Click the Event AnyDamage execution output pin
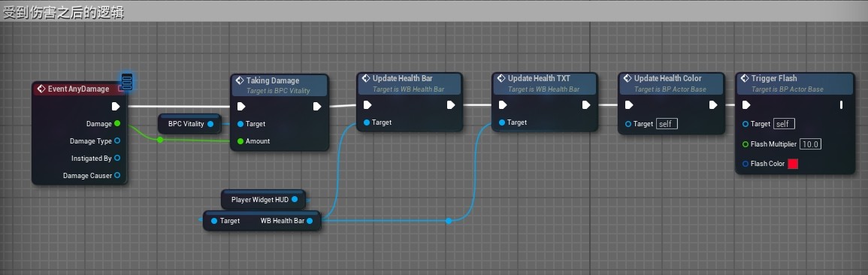Image resolution: width=868 pixels, height=275 pixels. 116,106
